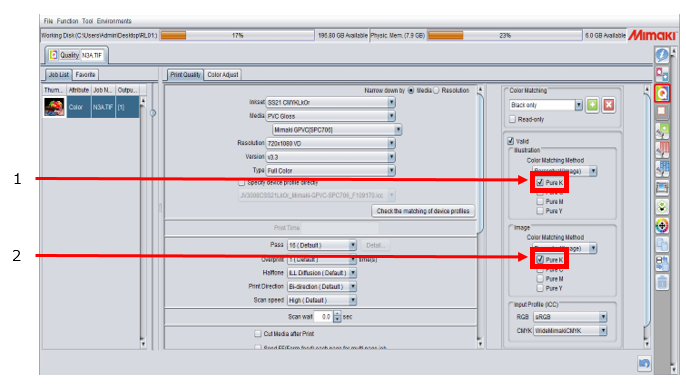Open the Mimaki GPVC media dropdown
This screenshot has height=387, width=686.
point(337,130)
